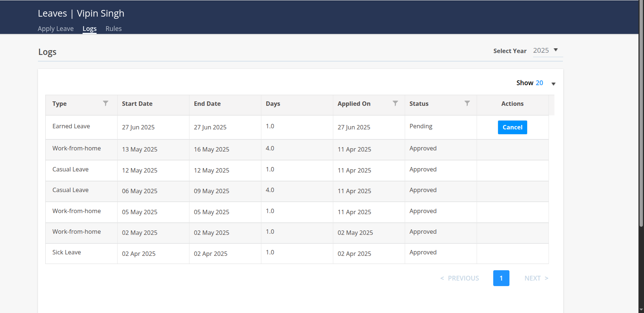This screenshot has height=313, width=644.
Task: Open the Applied On column filter icon
Action: [395, 103]
